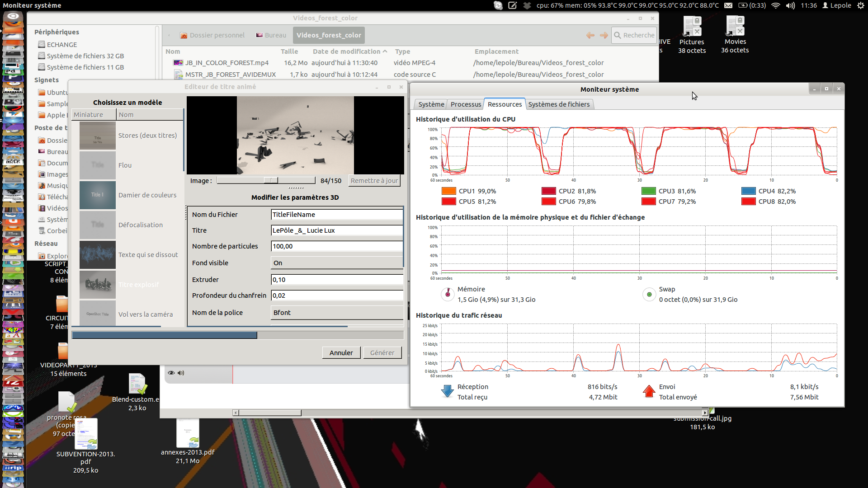The height and width of the screenshot is (488, 868).
Task: Open the Movies desktop folder icon
Action: pos(735,26)
